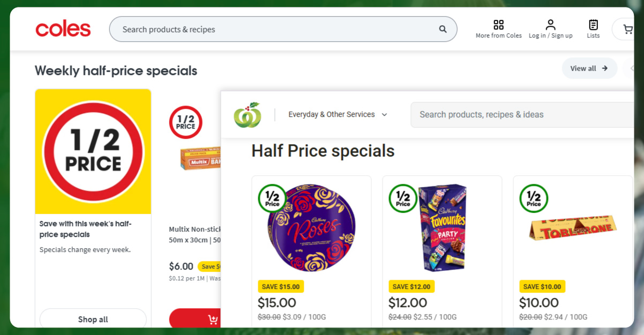Open Cadbury Favourites Party product image
Image resolution: width=644 pixels, height=335 pixels.
[x=442, y=228]
